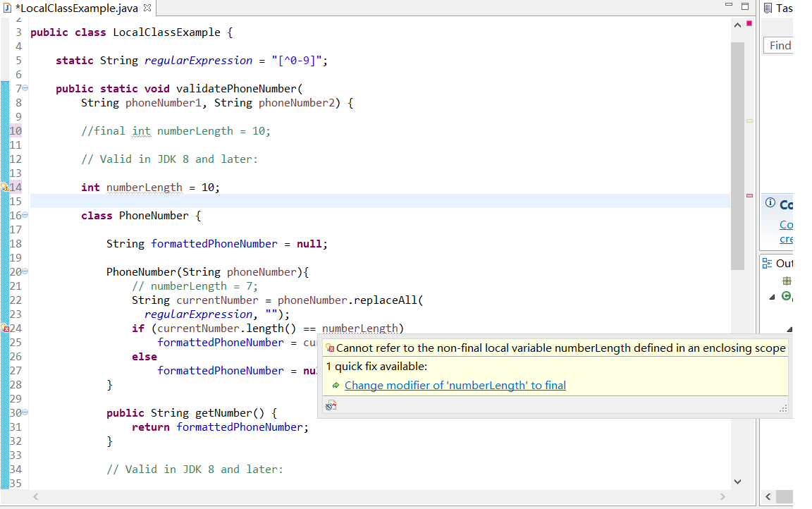Switch to the Outline view tab
Image resolution: width=812 pixels, height=509 pixels.
click(778, 264)
